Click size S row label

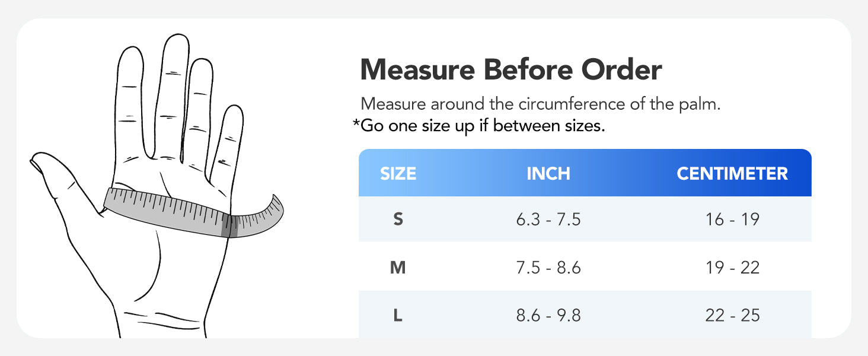398,220
